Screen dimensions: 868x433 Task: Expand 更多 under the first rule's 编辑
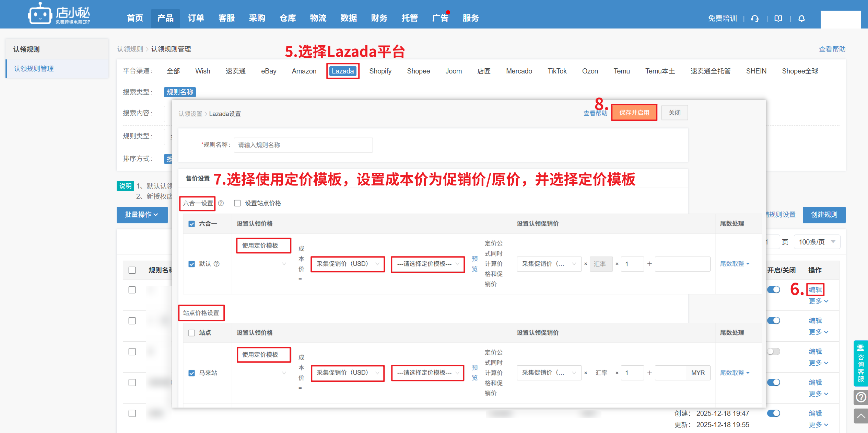pyautogui.click(x=818, y=301)
